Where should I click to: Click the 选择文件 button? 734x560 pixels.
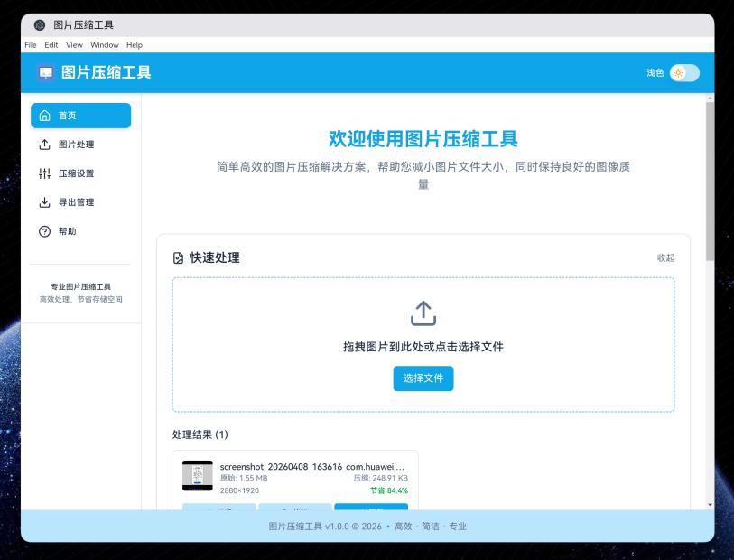(x=423, y=378)
